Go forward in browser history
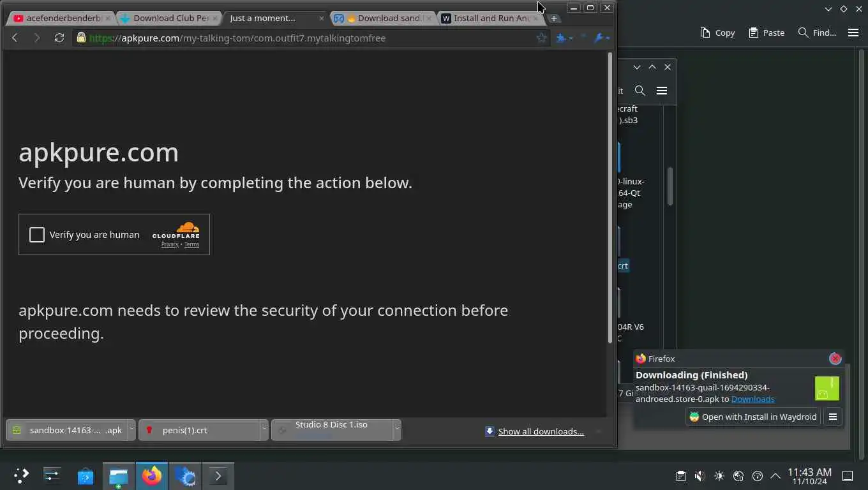Viewport: 868px width, 490px height. (36, 38)
